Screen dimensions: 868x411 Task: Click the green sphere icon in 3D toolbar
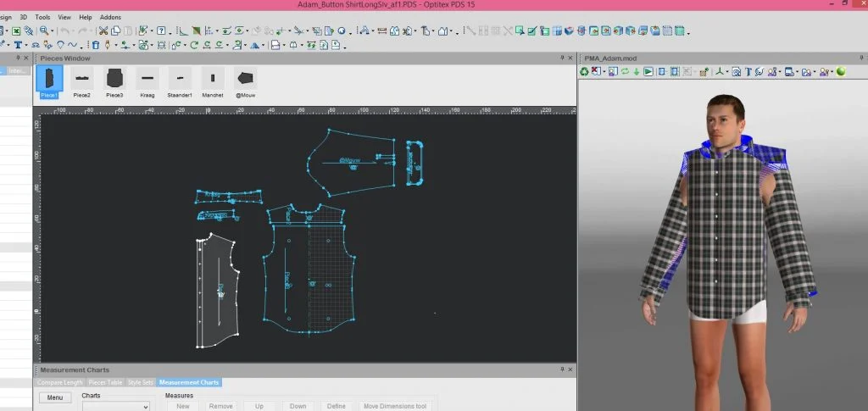point(841,72)
